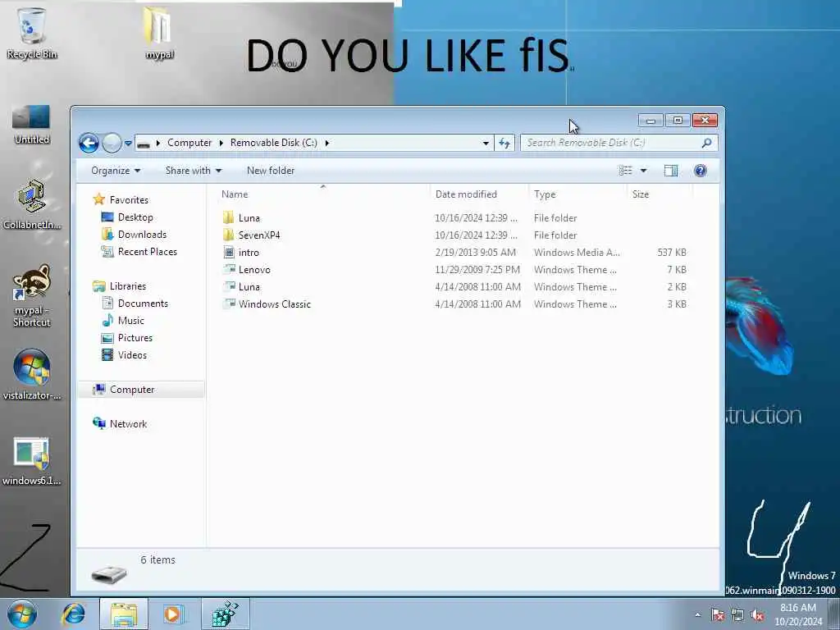Select the intro media audio file
The width and height of the screenshot is (840, 630).
(248, 253)
